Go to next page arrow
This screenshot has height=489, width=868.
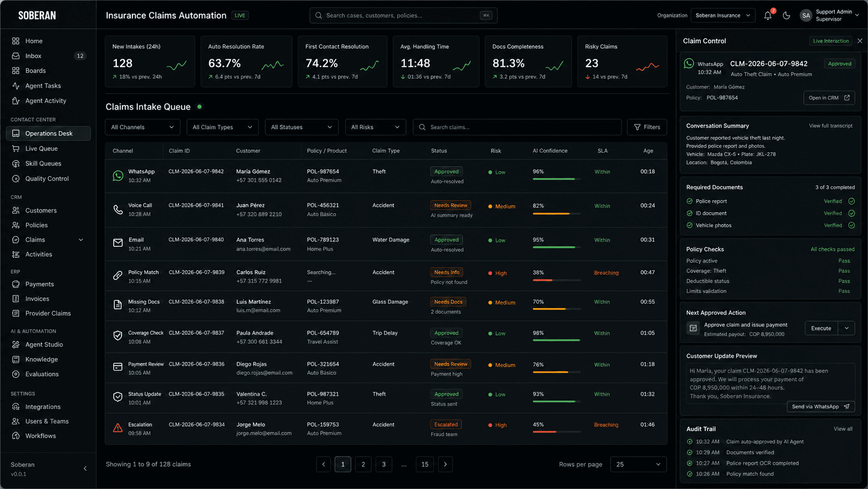pyautogui.click(x=445, y=465)
